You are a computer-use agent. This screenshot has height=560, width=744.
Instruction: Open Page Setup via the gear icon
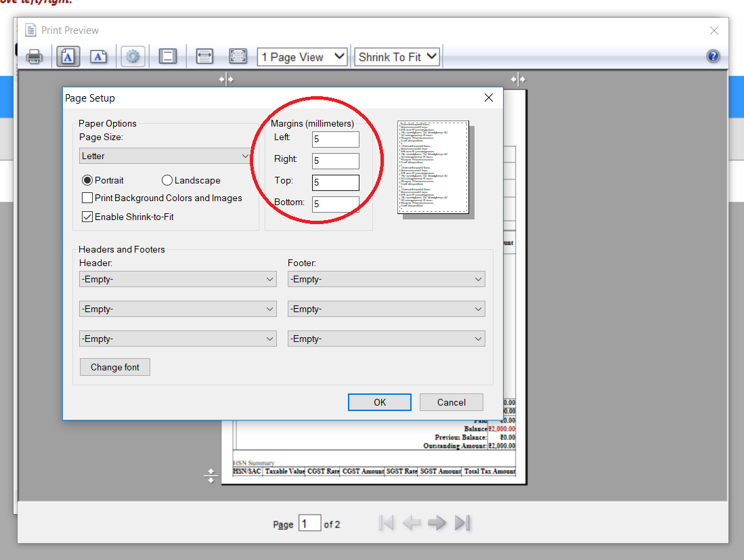(133, 57)
